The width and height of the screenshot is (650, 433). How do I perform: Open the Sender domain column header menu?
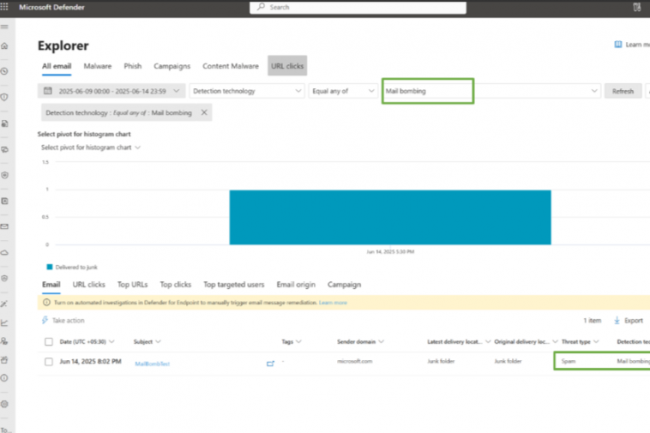(360, 342)
